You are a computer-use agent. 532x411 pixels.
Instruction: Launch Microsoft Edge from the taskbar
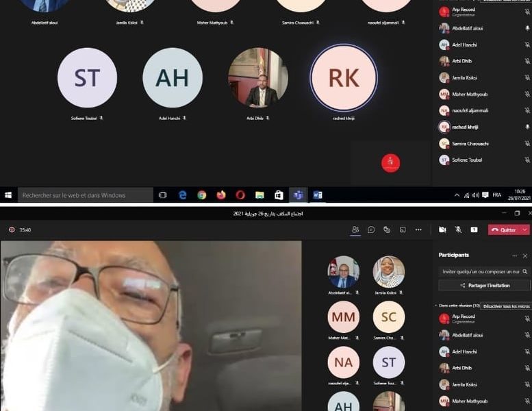pyautogui.click(x=183, y=195)
